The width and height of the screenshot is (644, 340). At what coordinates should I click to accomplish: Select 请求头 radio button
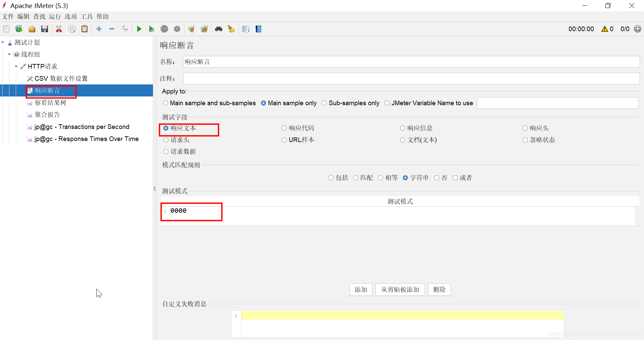166,140
